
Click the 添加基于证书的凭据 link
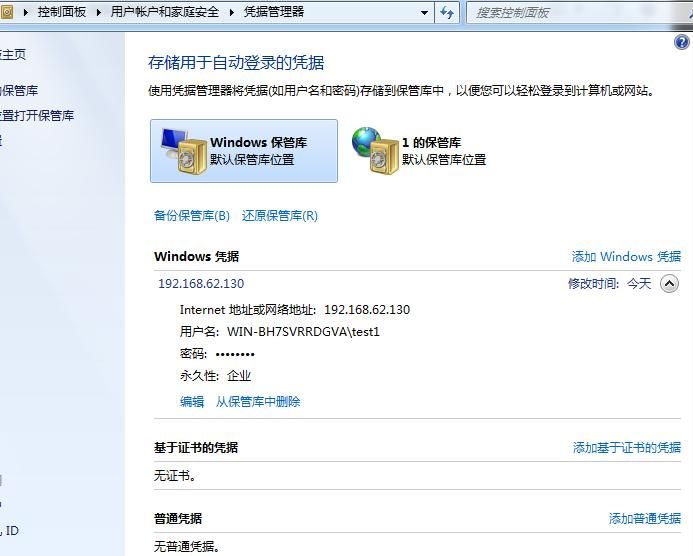coord(627,447)
